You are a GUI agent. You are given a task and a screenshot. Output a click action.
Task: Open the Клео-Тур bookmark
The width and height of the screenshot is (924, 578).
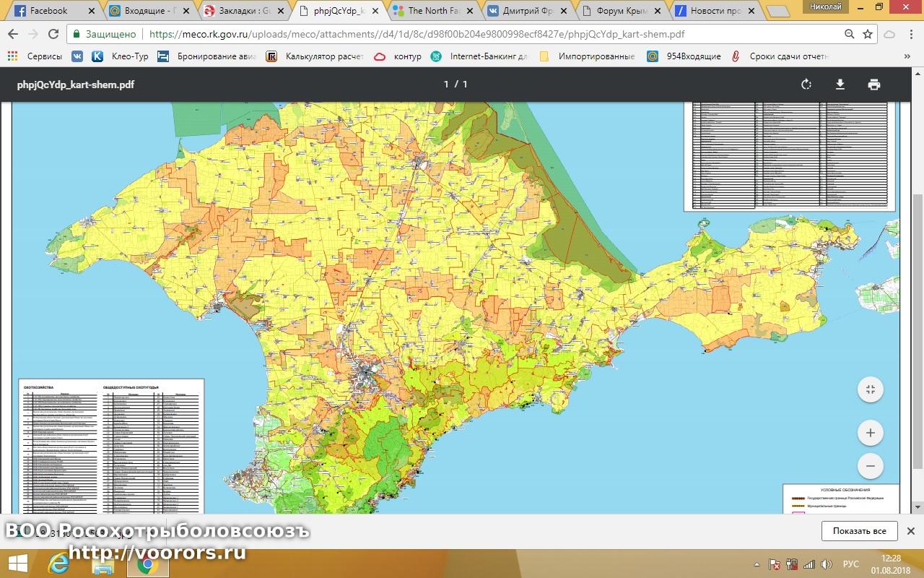tap(120, 56)
